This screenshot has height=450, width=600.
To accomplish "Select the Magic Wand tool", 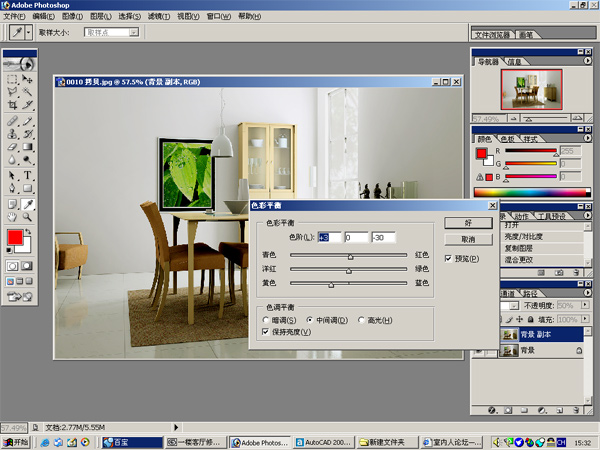I will click(27, 92).
